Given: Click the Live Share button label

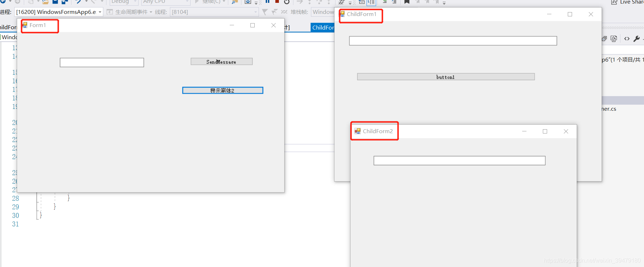Looking at the screenshot, I should click(632, 2).
